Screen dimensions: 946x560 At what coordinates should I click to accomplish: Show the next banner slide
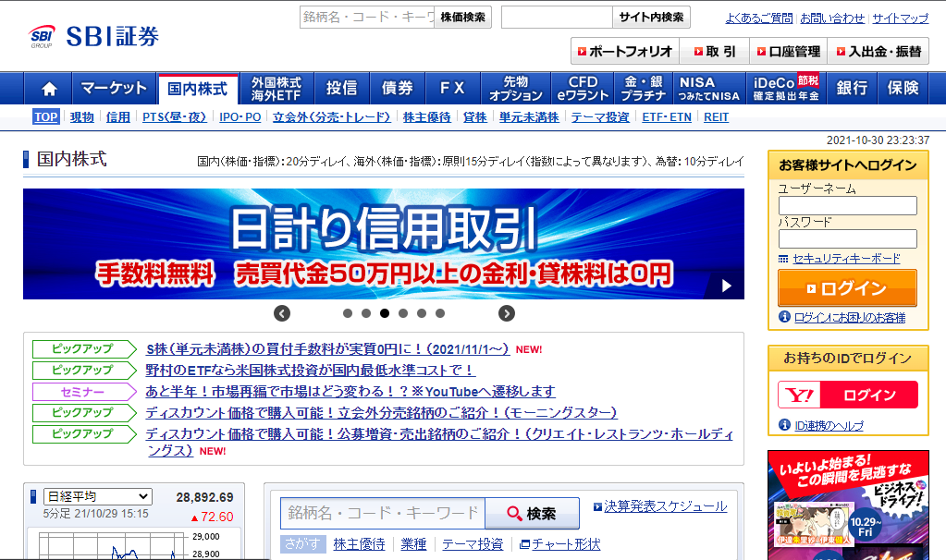tap(506, 313)
